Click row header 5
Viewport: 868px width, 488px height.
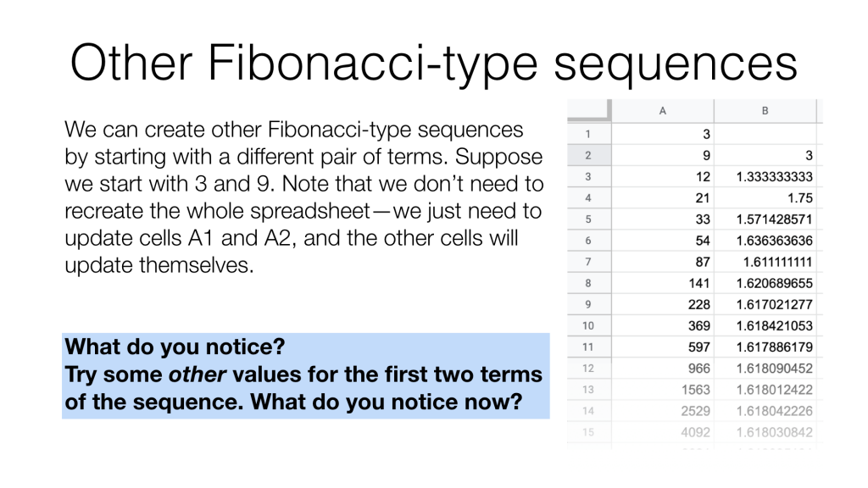tap(589, 219)
